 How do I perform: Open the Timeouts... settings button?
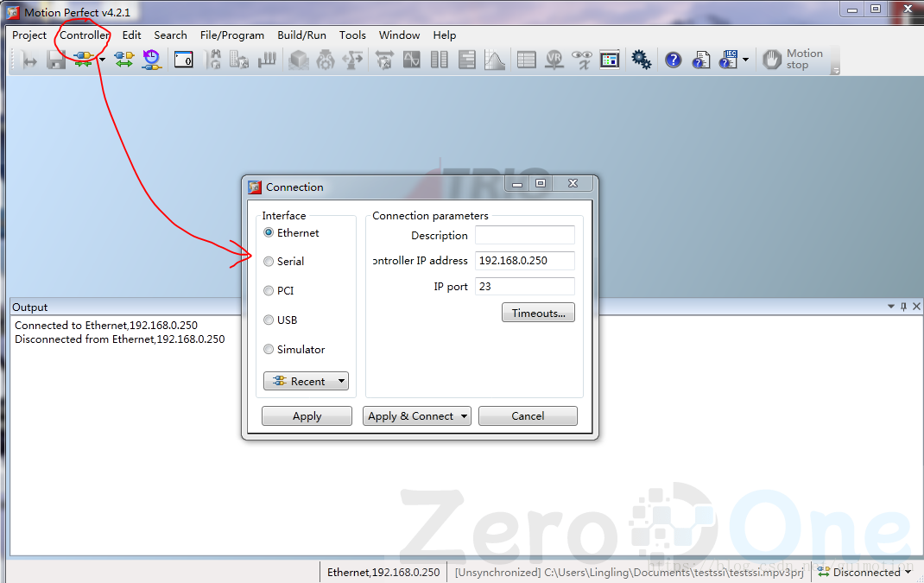coord(539,313)
